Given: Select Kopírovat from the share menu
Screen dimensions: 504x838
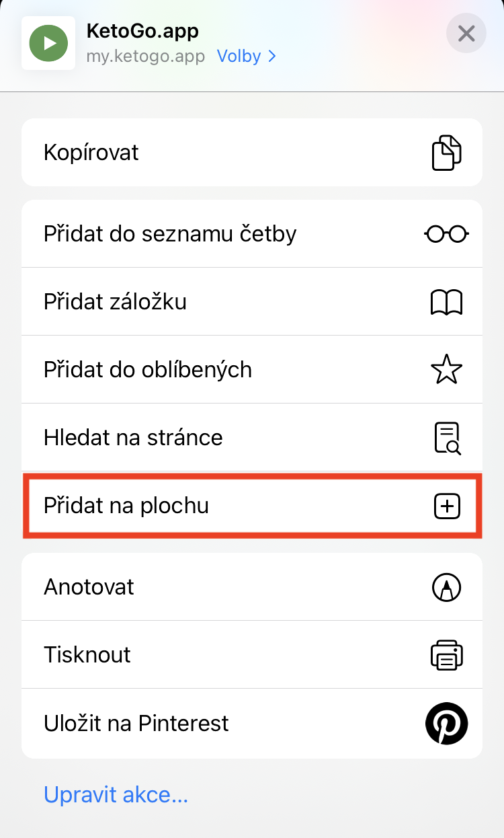Looking at the screenshot, I should 91,153.
